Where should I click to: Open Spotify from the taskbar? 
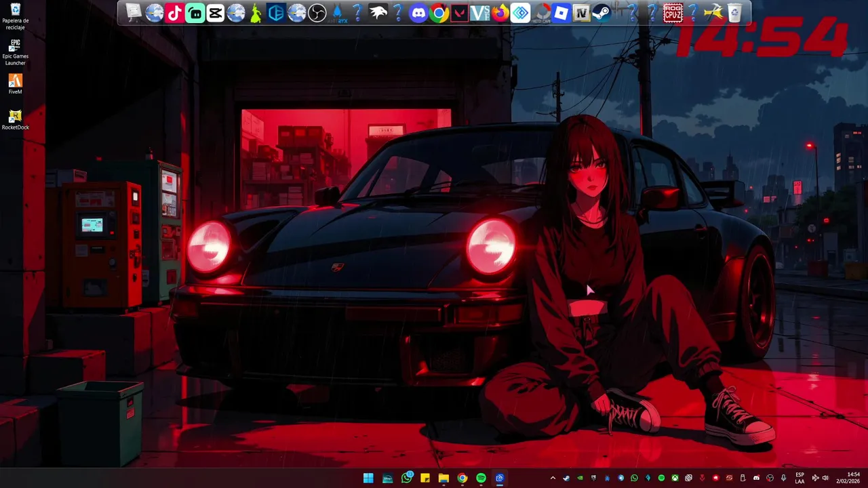[481, 479]
